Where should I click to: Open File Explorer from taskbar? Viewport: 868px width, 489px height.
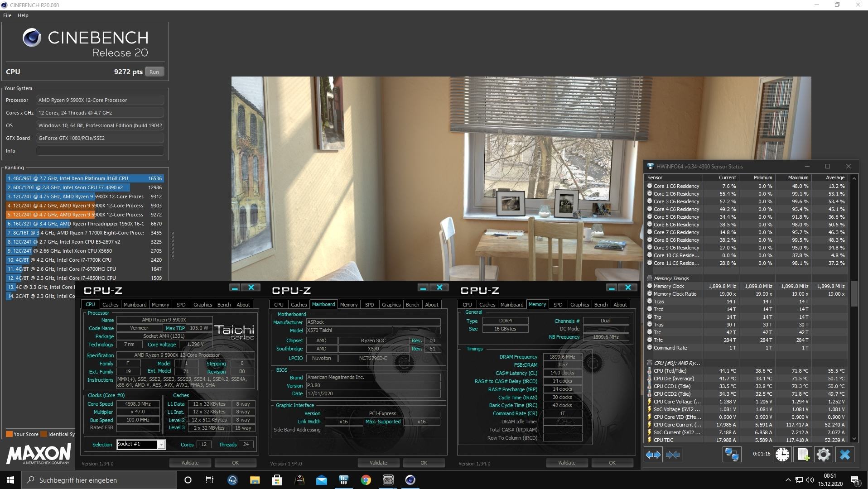pos(255,480)
